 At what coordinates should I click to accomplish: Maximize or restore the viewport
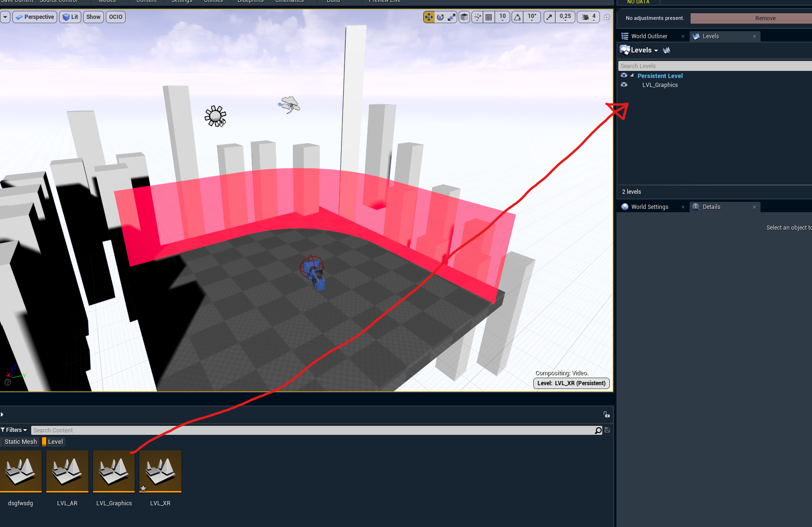(x=607, y=17)
